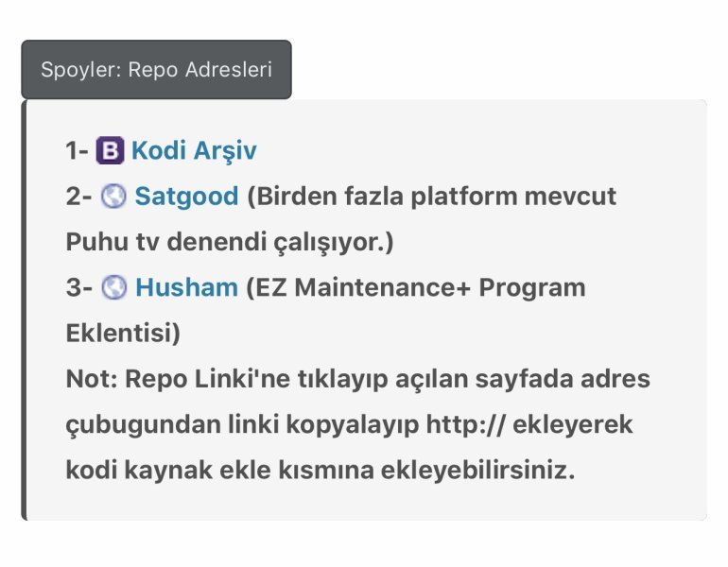Click the text "(Birden fazla platform mevcut"

click(x=431, y=197)
